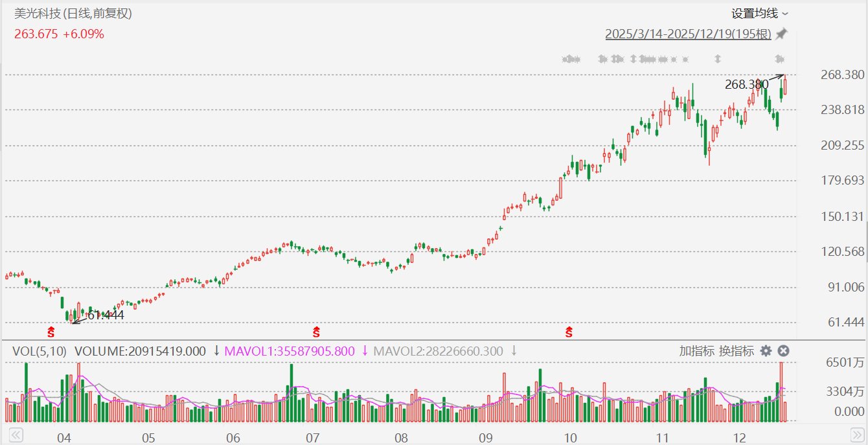Viewport: 868px width, 445px height.
Task: Click the rightmost gray event marker above chart
Action: [780, 60]
